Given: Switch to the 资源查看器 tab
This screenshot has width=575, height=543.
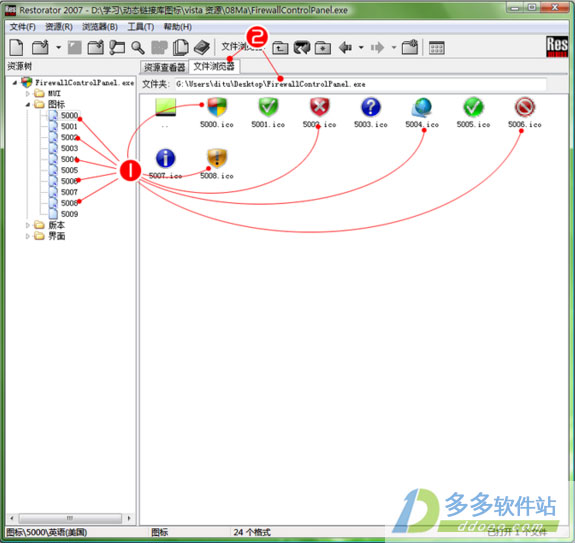Looking at the screenshot, I should pyautogui.click(x=164, y=67).
